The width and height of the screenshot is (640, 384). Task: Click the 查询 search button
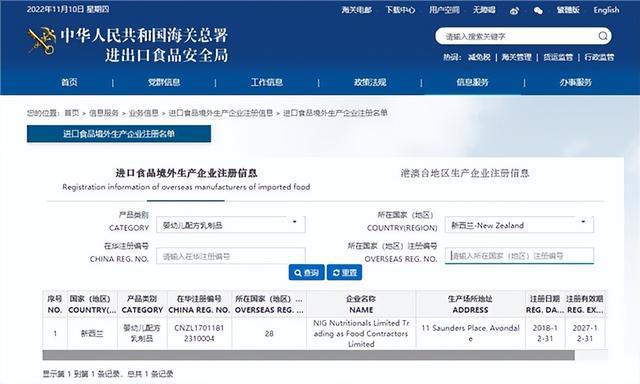307,273
